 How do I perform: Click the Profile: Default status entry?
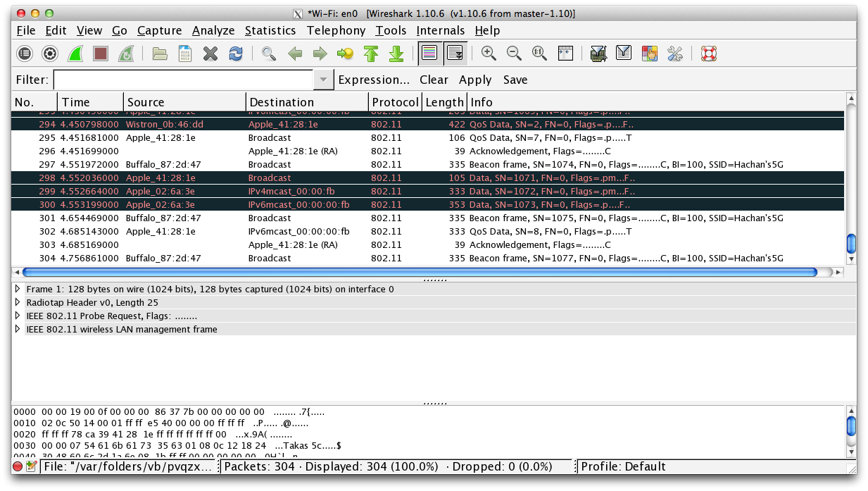click(x=622, y=466)
